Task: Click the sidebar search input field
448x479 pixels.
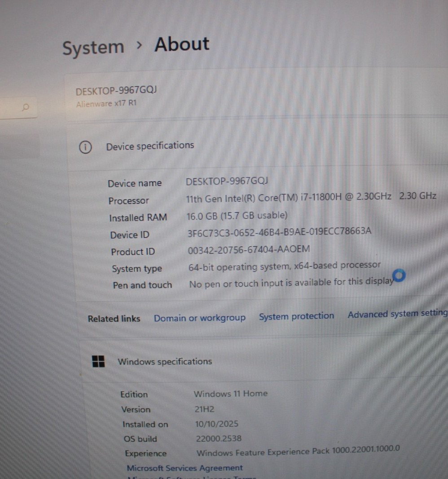Action: [18, 107]
